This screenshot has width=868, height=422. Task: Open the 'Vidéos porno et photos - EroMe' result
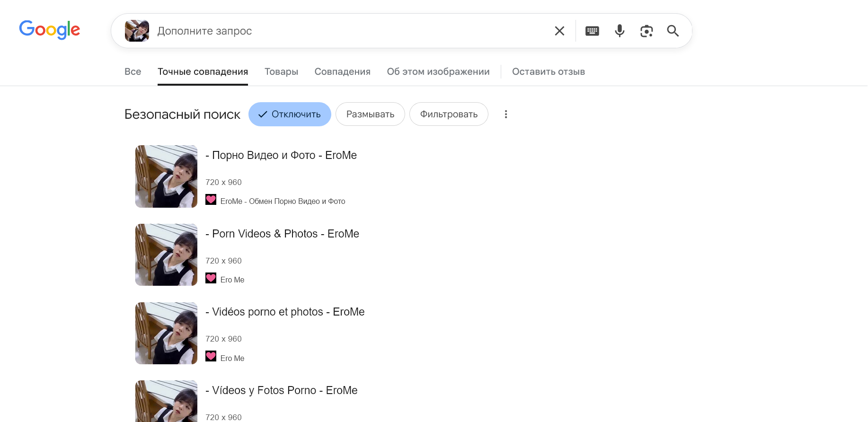pyautogui.click(x=285, y=312)
